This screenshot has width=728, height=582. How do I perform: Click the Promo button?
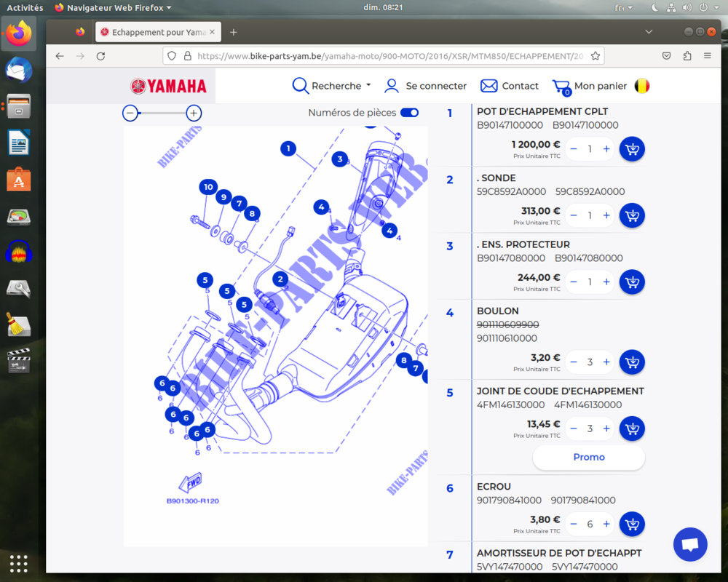(x=589, y=457)
